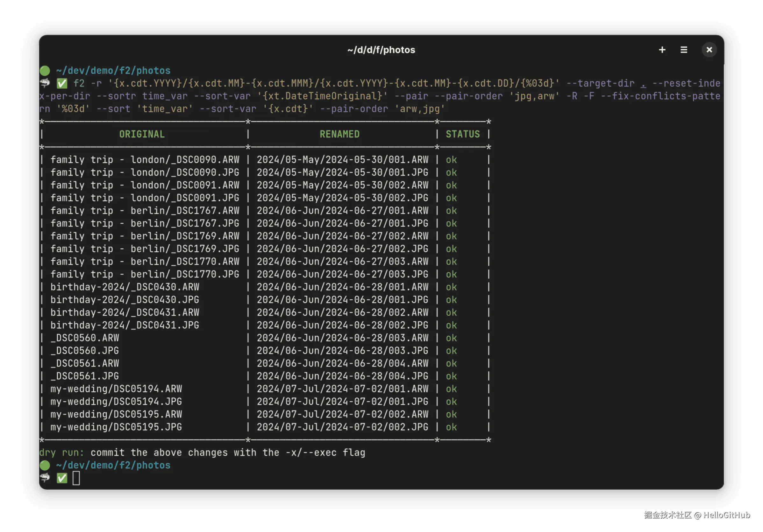763x532 pixels.
Task: Click the STATUS column header
Action: tap(463, 134)
